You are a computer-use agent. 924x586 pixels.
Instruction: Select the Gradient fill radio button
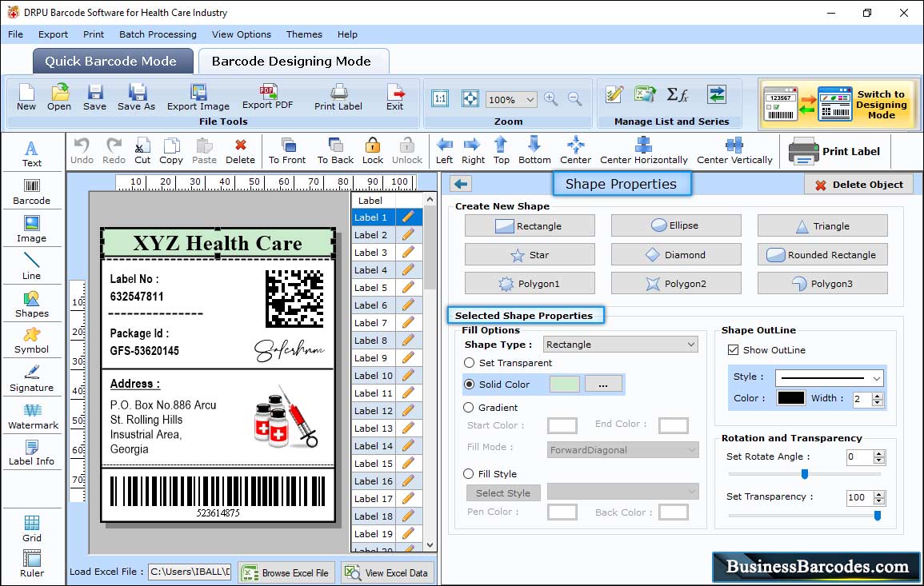click(469, 408)
